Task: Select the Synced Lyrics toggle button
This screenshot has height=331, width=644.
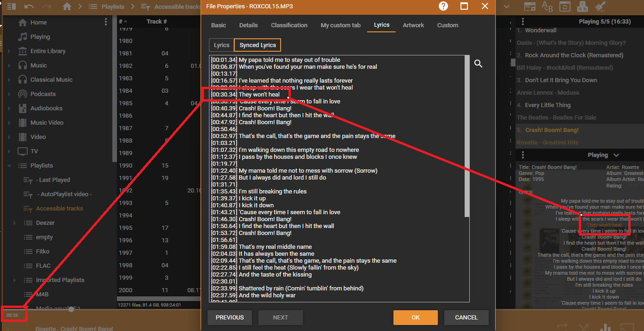Action: [258, 45]
